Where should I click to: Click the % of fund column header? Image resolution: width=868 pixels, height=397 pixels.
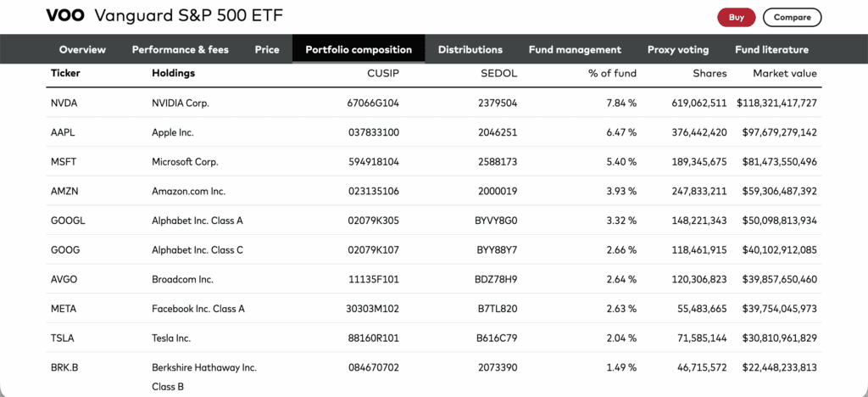(x=612, y=74)
